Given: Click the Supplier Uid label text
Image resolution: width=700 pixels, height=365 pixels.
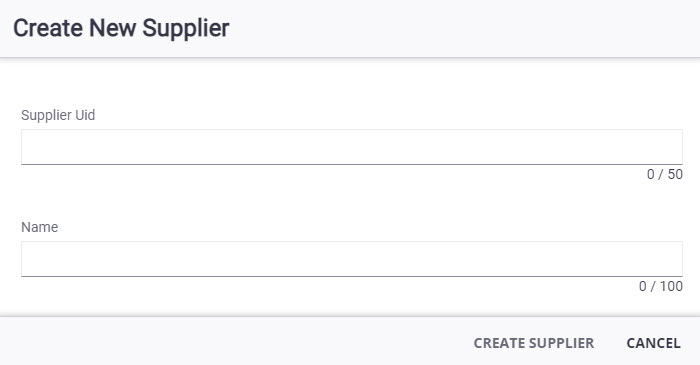Looking at the screenshot, I should pyautogui.click(x=58, y=115).
